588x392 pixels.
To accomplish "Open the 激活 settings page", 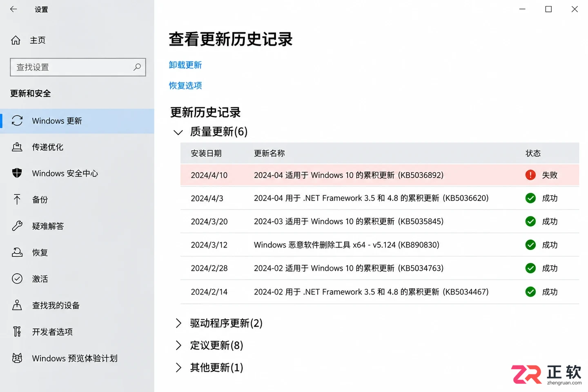I will pyautogui.click(x=40, y=278).
